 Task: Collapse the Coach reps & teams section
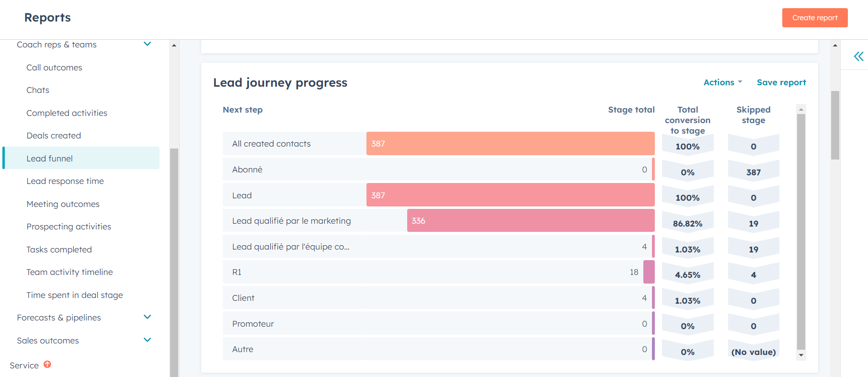pos(147,44)
